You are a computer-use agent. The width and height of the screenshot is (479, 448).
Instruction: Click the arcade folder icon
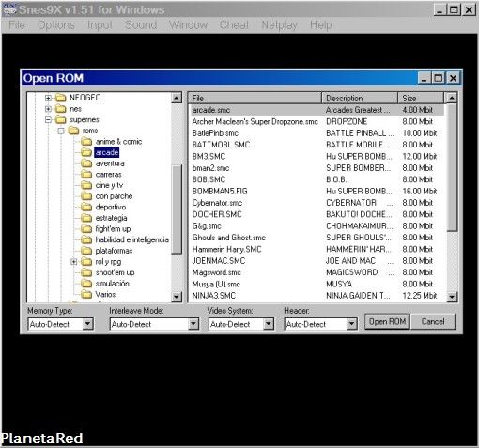tap(86, 152)
